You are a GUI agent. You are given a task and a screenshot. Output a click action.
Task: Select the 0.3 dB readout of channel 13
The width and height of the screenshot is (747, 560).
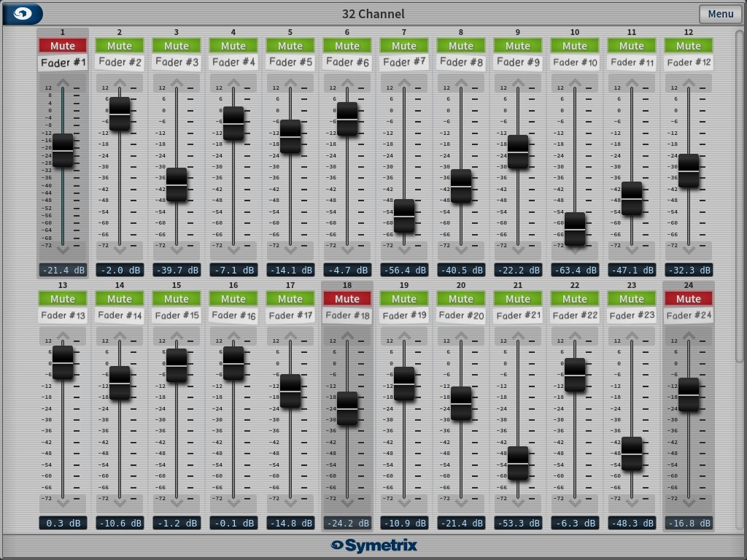[63, 523]
